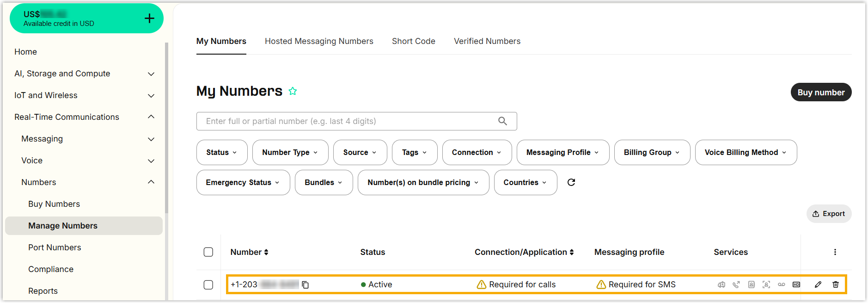Click the Buy number button
This screenshot has height=303, width=868.
(821, 93)
